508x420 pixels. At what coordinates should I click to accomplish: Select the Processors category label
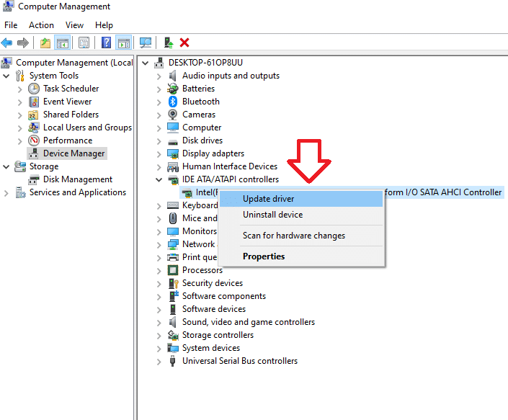pyautogui.click(x=202, y=270)
